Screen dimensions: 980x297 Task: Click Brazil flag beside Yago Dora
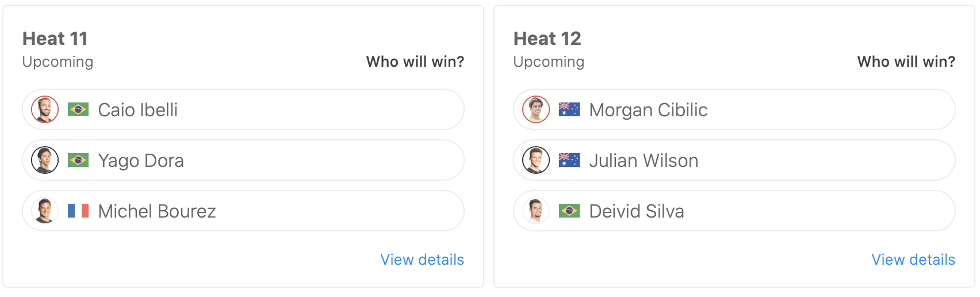pyautogui.click(x=78, y=160)
